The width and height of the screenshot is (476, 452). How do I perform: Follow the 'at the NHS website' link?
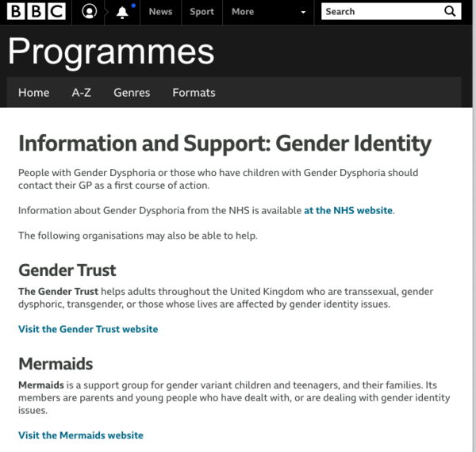point(348,211)
